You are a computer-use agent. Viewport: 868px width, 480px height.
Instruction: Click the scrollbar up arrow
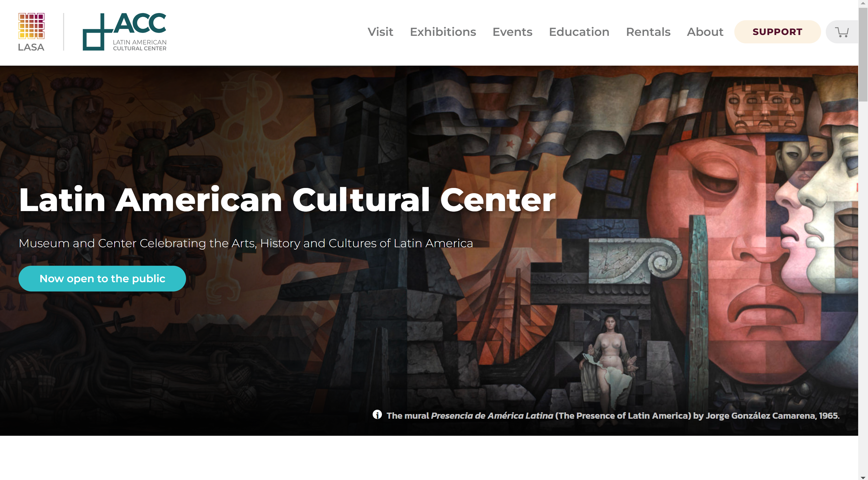(x=863, y=3)
